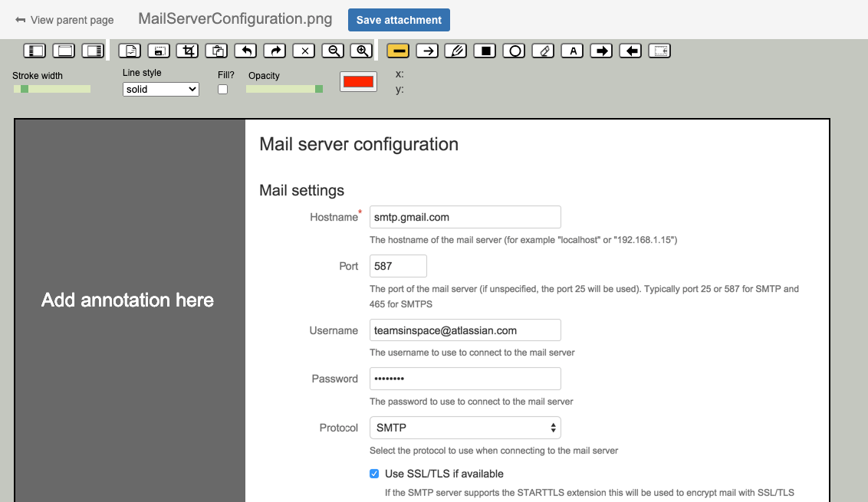Click the dashed selection box tool
Viewport: 868px width, 502px height.
point(660,51)
